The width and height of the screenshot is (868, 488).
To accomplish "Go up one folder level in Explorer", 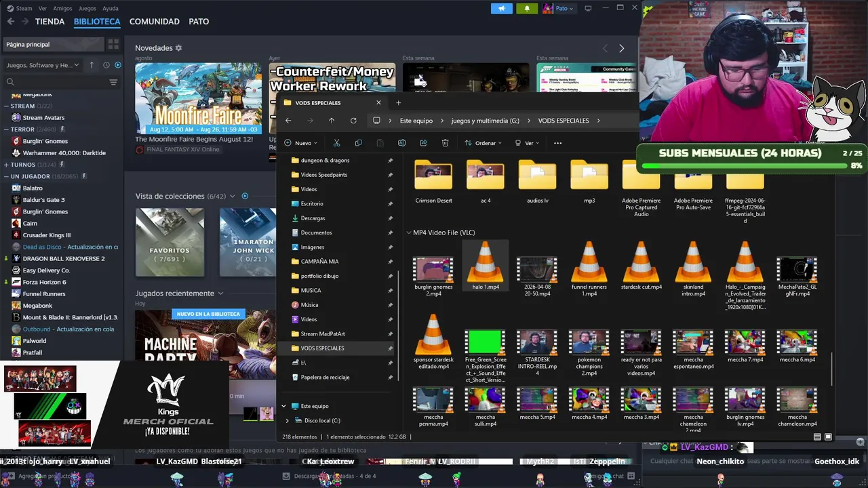I will coord(332,121).
